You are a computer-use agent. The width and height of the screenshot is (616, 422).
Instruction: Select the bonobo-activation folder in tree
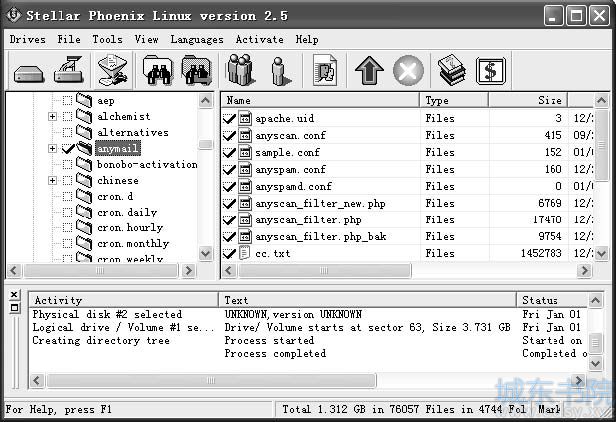pyautogui.click(x=147, y=164)
